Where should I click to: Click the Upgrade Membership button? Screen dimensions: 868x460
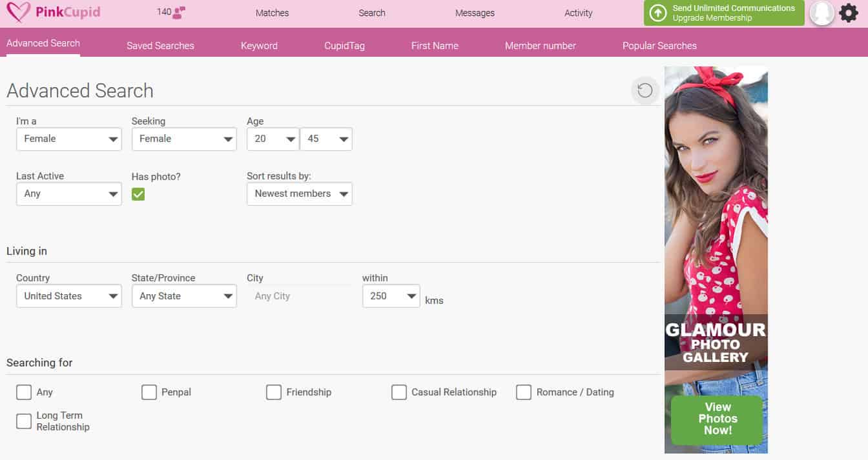(724, 13)
